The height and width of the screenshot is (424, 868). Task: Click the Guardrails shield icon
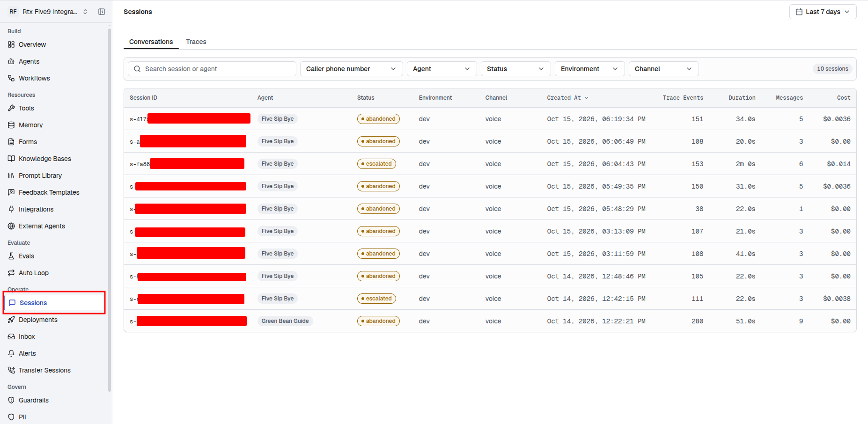click(11, 400)
